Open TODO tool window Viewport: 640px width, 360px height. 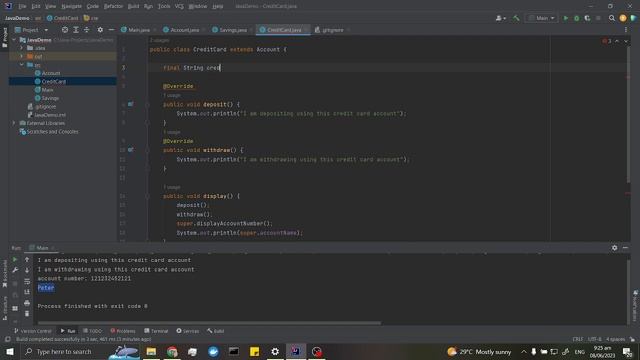pyautogui.click(x=92, y=331)
